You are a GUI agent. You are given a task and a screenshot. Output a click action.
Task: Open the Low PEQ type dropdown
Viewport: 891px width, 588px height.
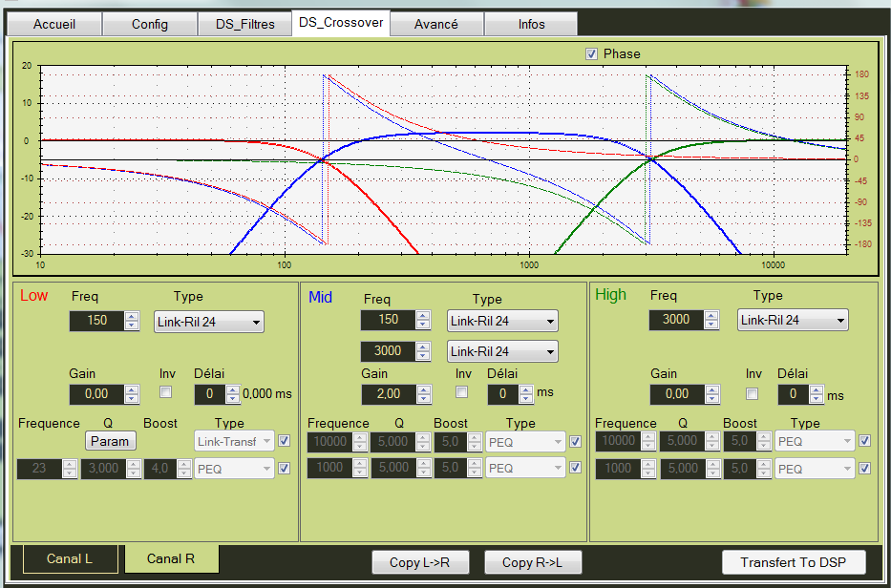(x=234, y=470)
